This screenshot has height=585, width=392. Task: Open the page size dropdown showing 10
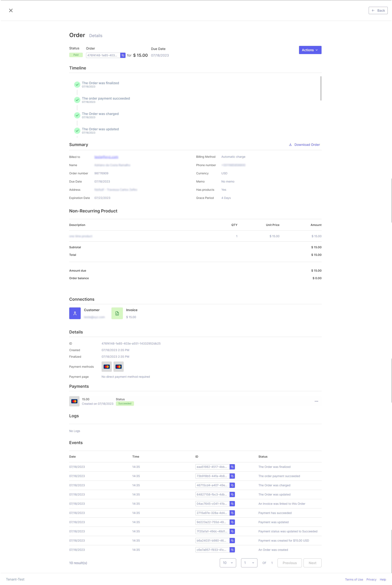228,563
